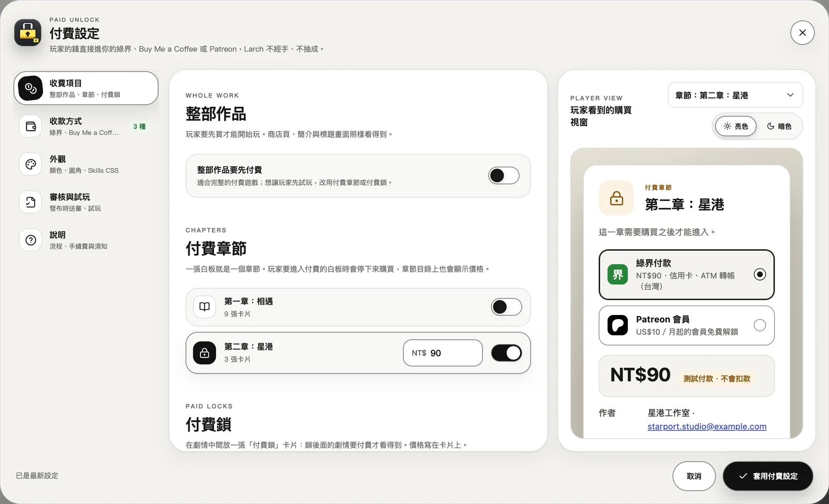Open the 收費項目 sidebar section

(x=86, y=88)
